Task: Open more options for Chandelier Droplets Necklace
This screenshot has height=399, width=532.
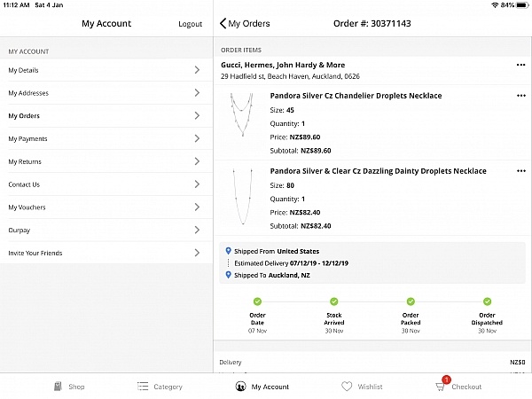Action: (x=520, y=96)
